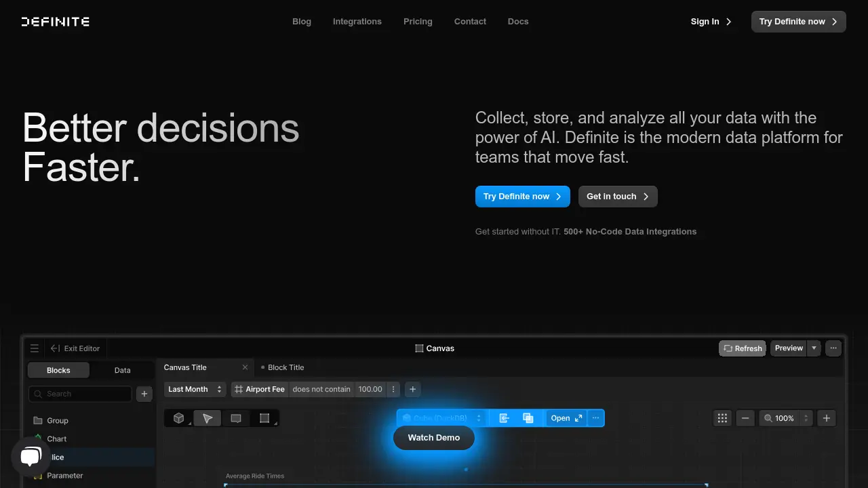The height and width of the screenshot is (488, 868).
Task: Click the duplicate icon in blue toolbar
Action: click(x=528, y=418)
